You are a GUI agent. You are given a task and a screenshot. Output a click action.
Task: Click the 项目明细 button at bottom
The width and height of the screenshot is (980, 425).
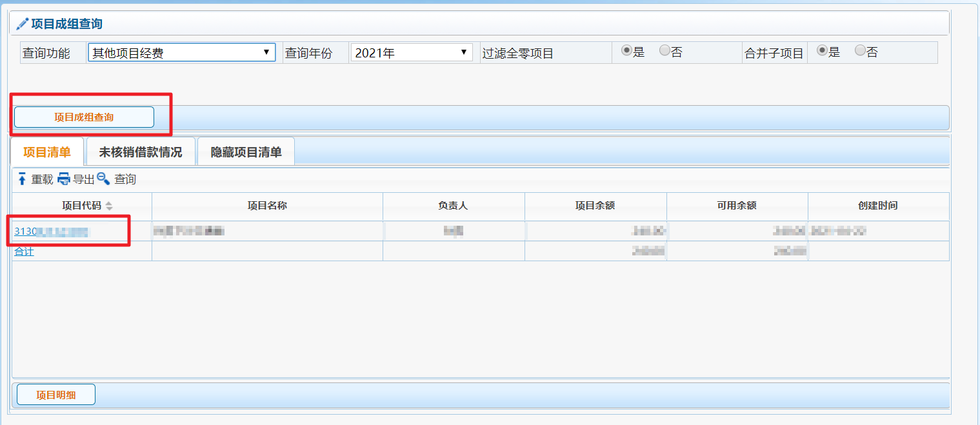point(56,395)
